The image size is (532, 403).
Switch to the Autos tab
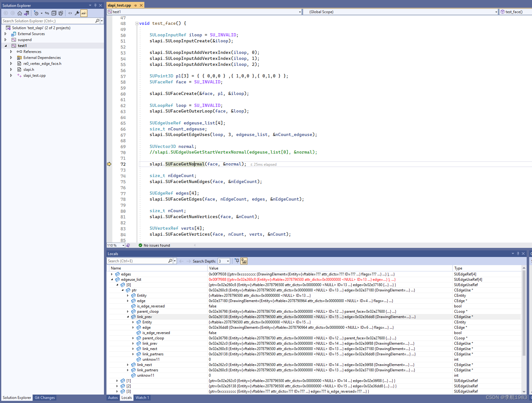[113, 398]
